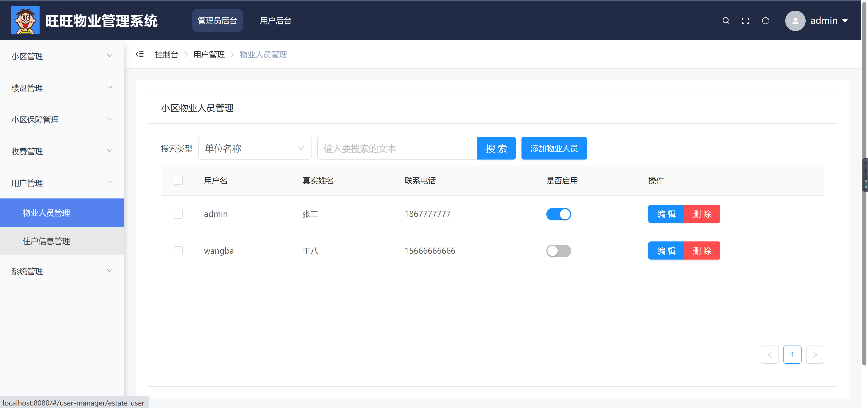Enable the wangba user switch
The image size is (868, 408).
pyautogui.click(x=558, y=251)
